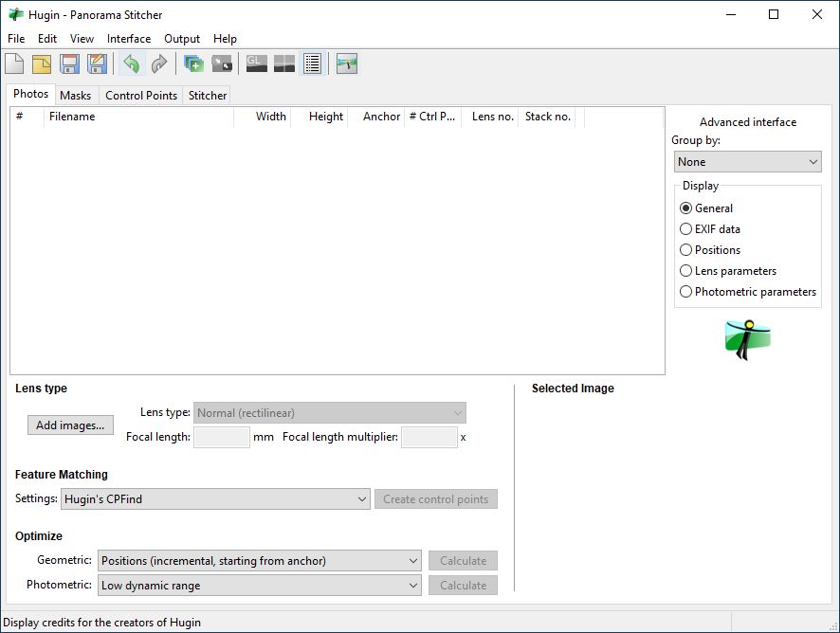Image resolution: width=840 pixels, height=633 pixels.
Task: Maximize the Hugin window
Action: (774, 14)
